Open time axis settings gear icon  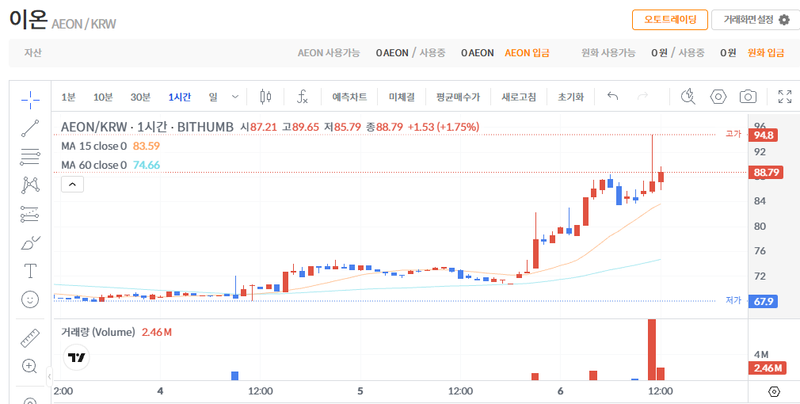tap(774, 392)
